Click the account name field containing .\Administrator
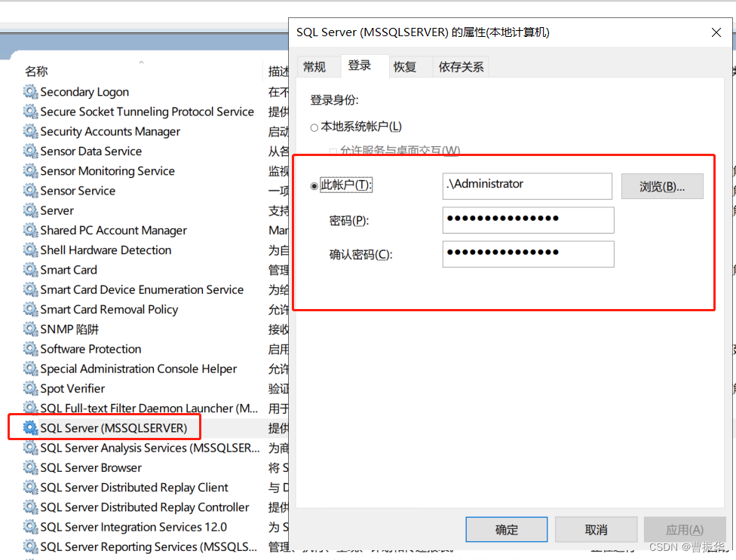The width and height of the screenshot is (736, 560). (527, 185)
